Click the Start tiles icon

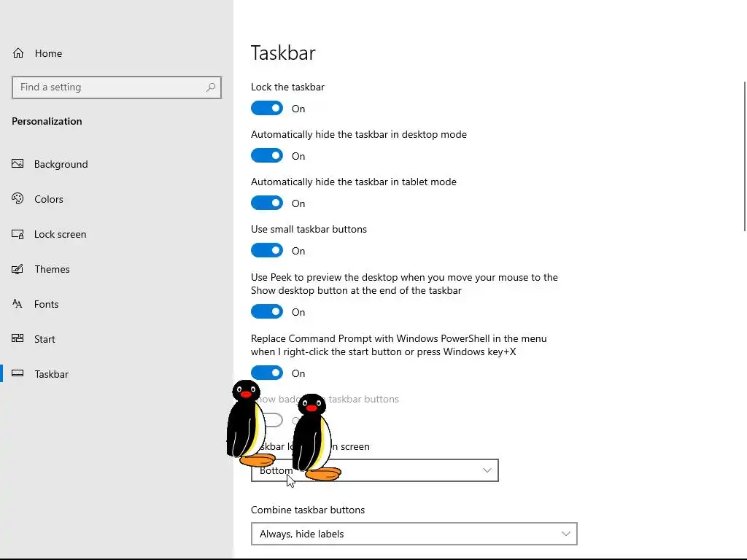18,338
